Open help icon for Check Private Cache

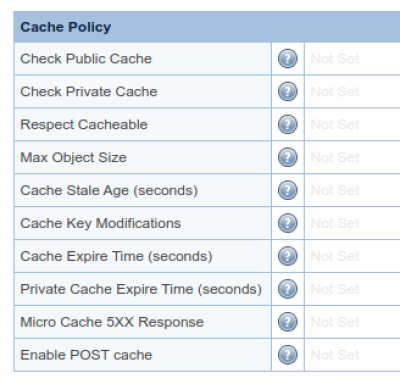click(x=288, y=91)
